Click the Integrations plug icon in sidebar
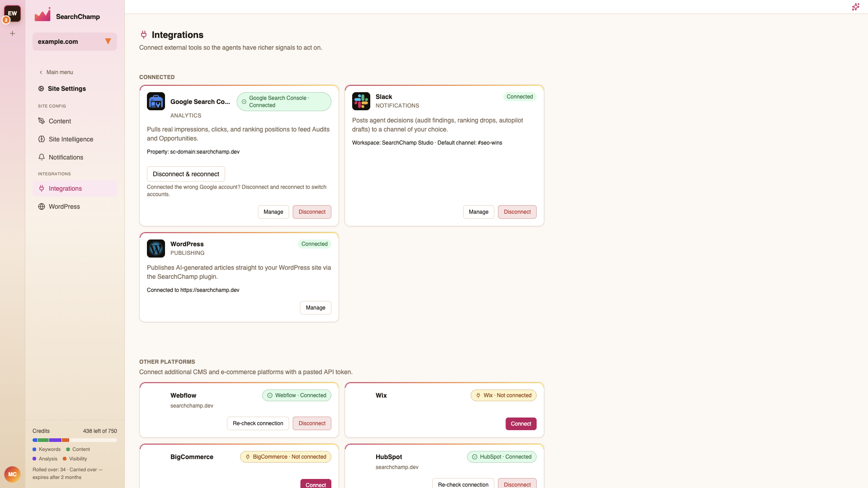Screen dimensions: 868x488 point(42,188)
